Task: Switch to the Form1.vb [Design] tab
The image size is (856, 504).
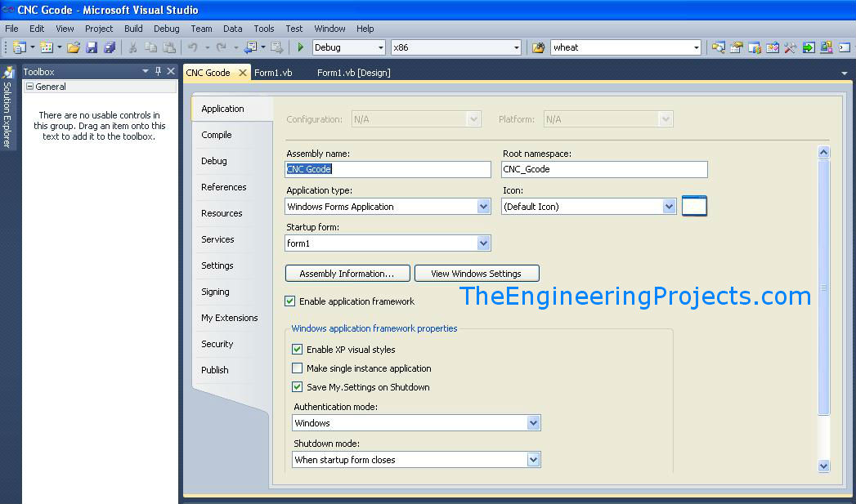Action: pos(353,72)
